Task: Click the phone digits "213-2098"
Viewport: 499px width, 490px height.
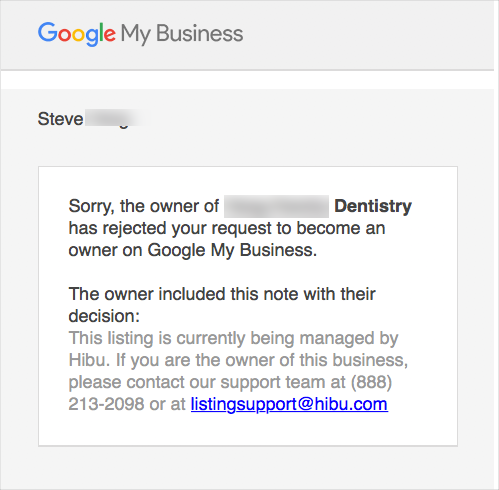Action: click(106, 404)
